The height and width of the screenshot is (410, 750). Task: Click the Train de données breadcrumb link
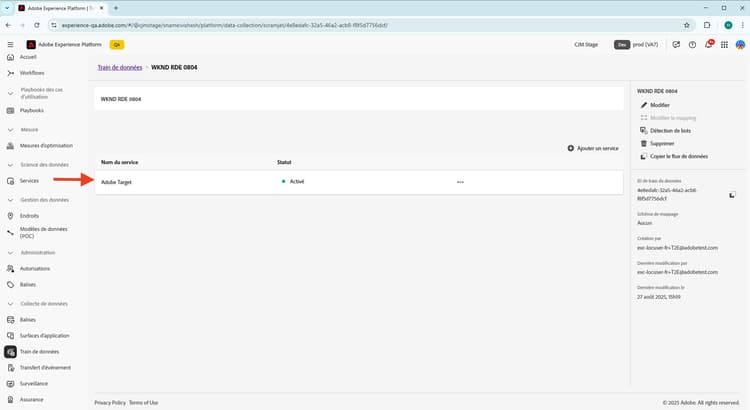click(120, 67)
